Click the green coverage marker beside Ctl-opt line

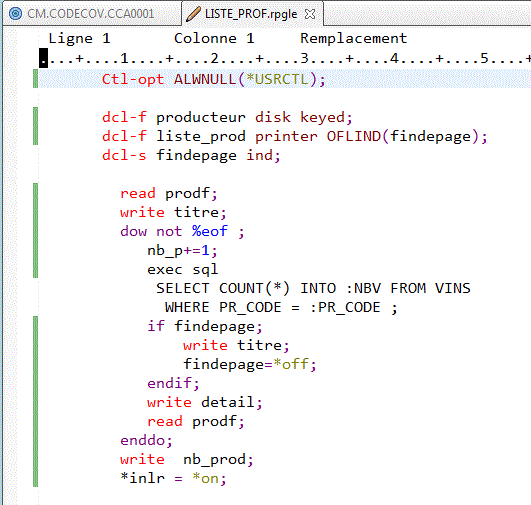click(x=36, y=79)
